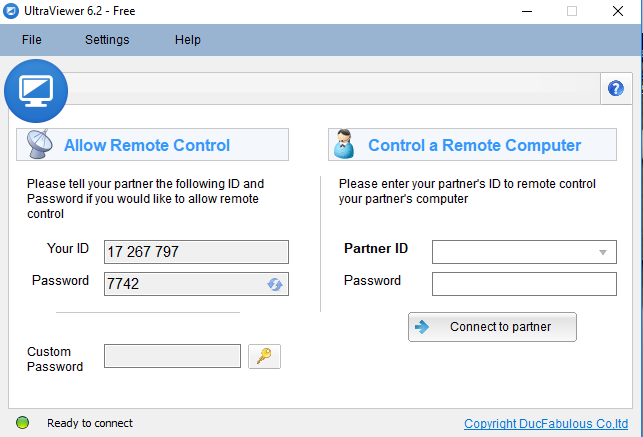Image resolution: width=643 pixels, height=437 pixels.
Task: Click the partner Password input field
Action: (x=524, y=284)
